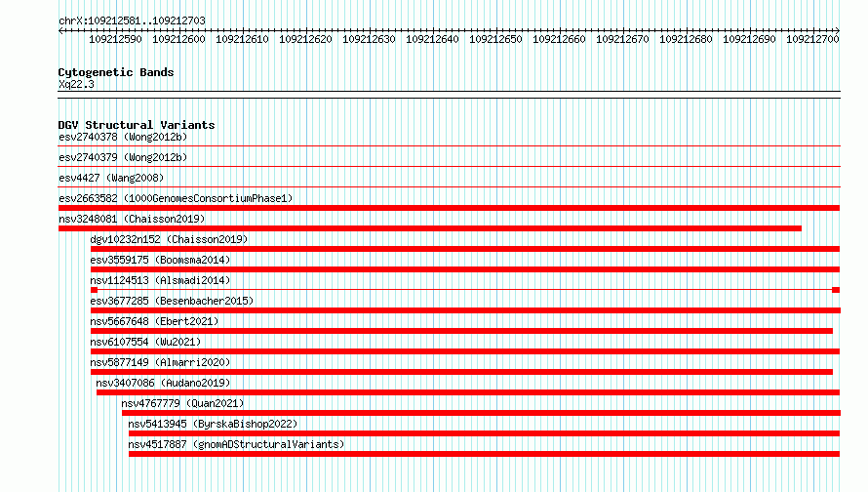Screen dimensions: 868x492
Task: Click the chrX:109212581..109212703 region label
Action: point(132,20)
